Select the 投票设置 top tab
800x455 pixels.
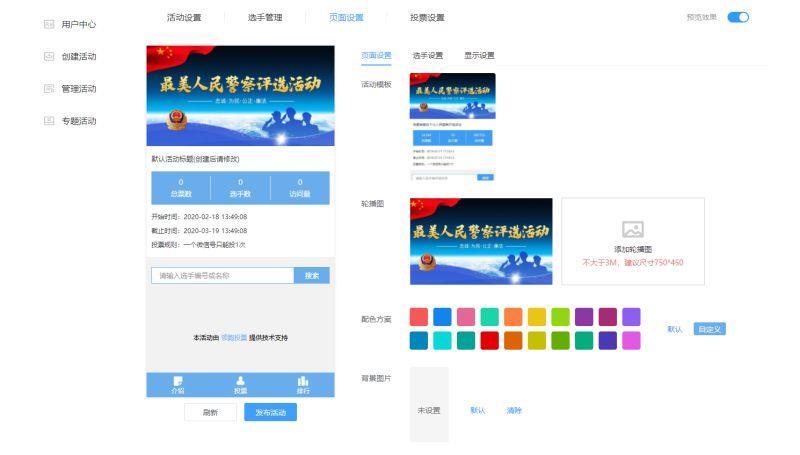pyautogui.click(x=427, y=17)
